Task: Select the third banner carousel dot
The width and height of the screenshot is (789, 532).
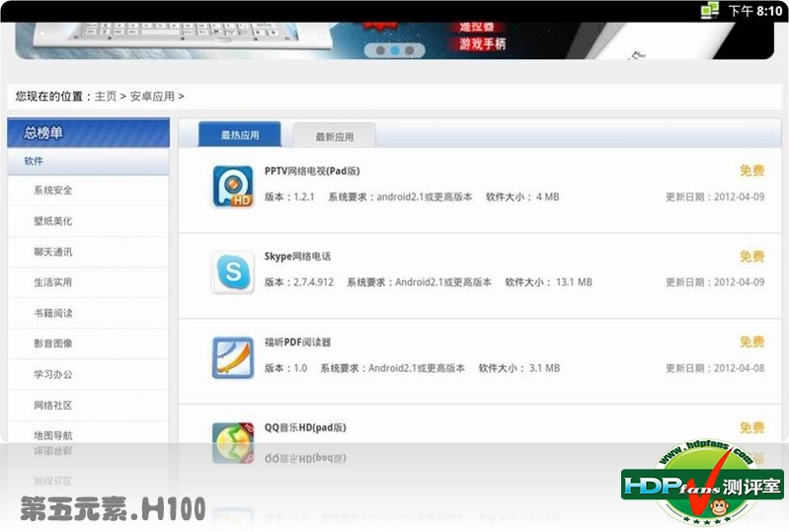Action: pyautogui.click(x=410, y=50)
